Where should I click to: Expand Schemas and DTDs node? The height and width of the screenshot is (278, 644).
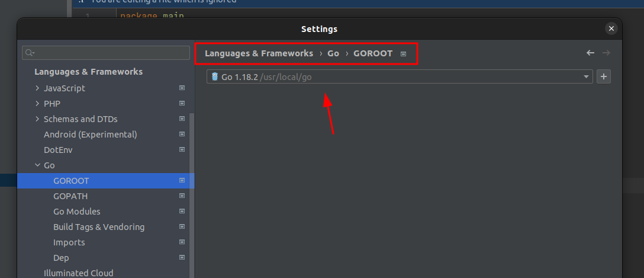[37, 119]
